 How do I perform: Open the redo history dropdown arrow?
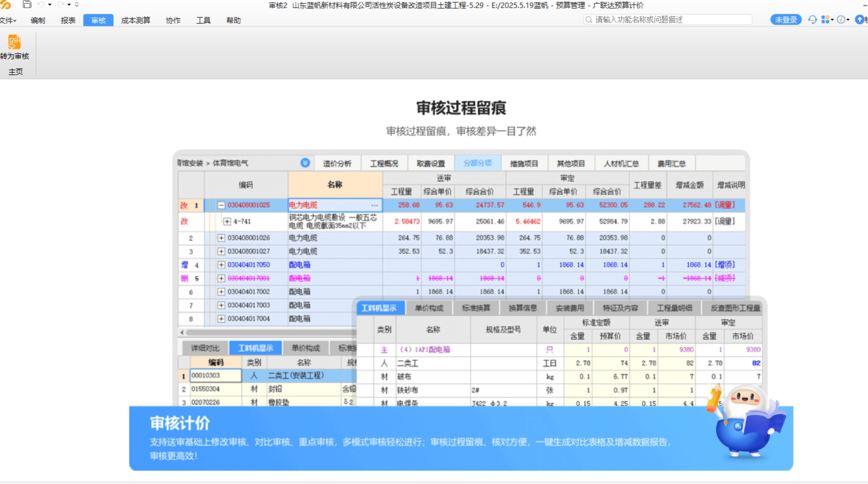(x=69, y=5)
